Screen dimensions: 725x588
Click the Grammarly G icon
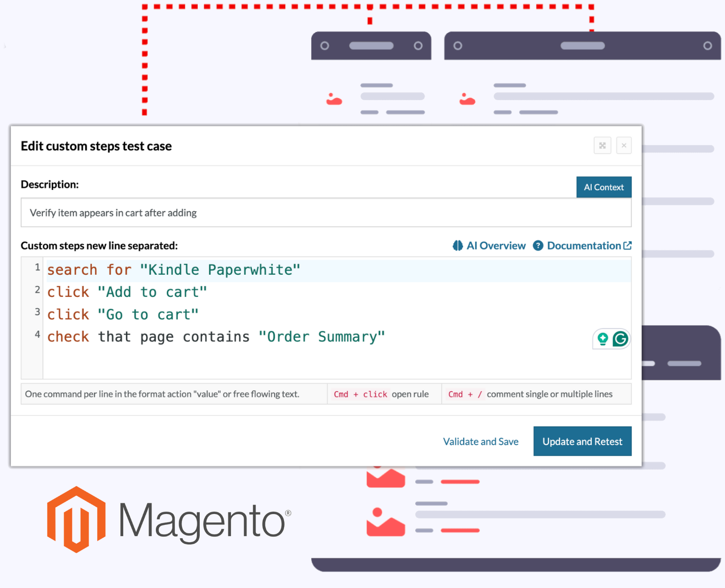pyautogui.click(x=620, y=339)
